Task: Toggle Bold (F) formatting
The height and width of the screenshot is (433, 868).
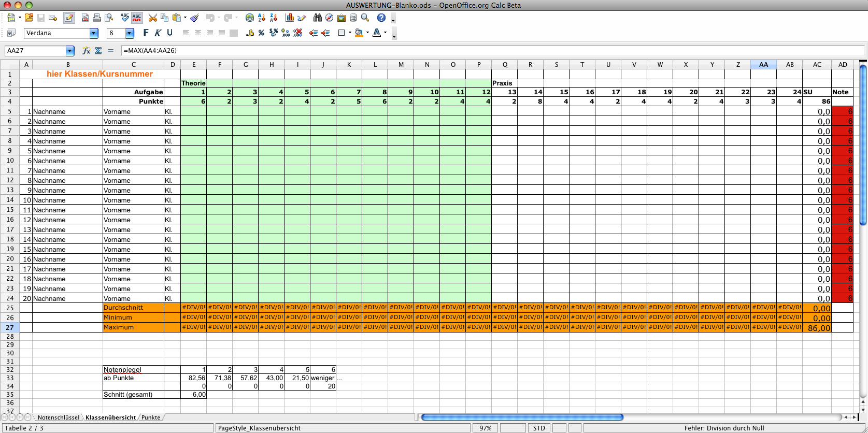Action: (x=146, y=33)
